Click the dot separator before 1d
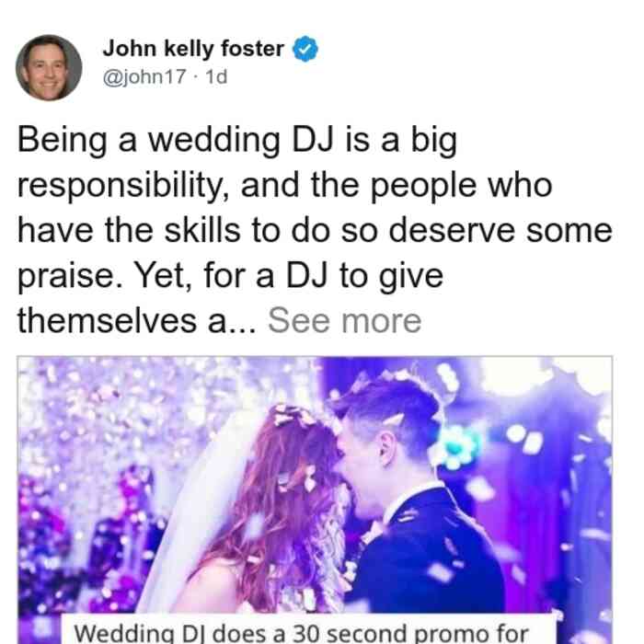This screenshot has height=644, width=644. (195, 76)
